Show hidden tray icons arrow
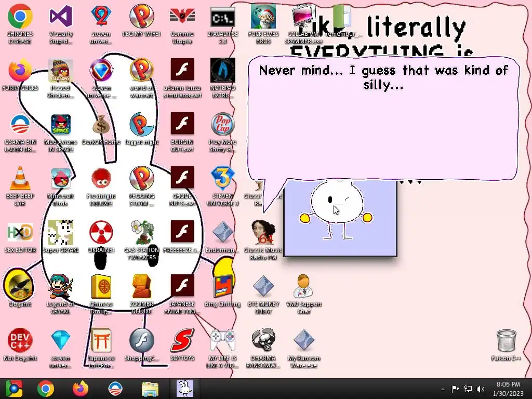This screenshot has height=399, width=532. click(x=443, y=389)
